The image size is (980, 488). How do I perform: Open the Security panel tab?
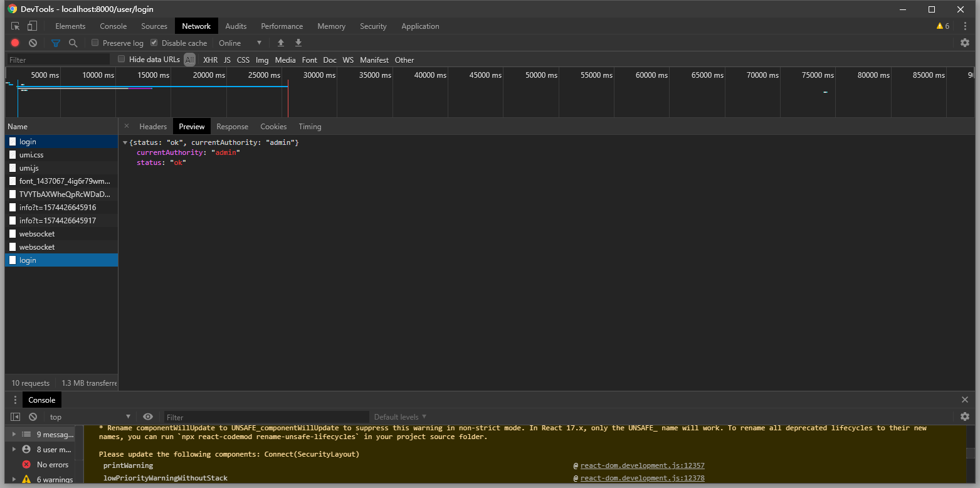[373, 26]
